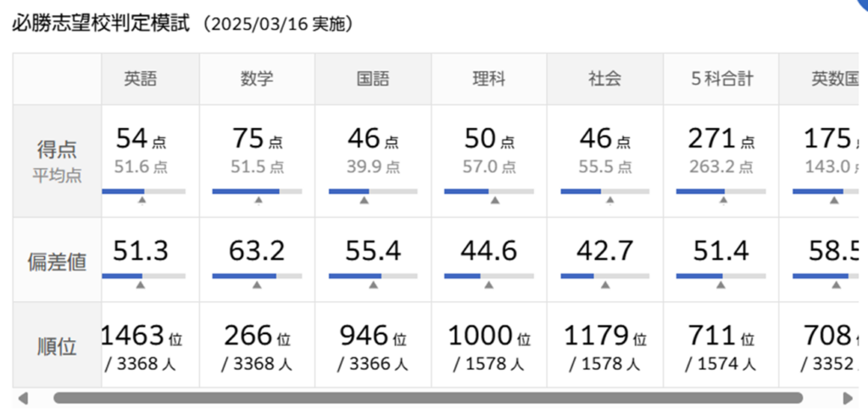Click the left arrow of the horizontal scrollbar
868x418 pixels.
[x=23, y=398]
